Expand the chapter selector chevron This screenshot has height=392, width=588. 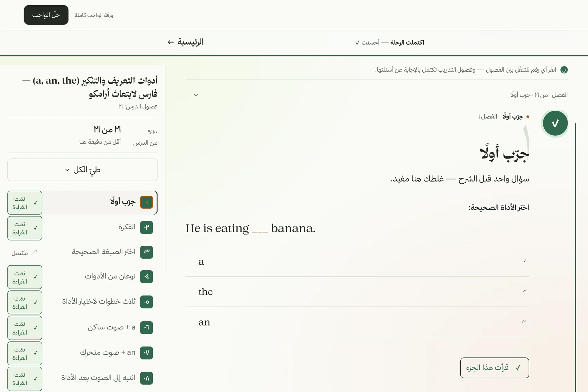196,95
